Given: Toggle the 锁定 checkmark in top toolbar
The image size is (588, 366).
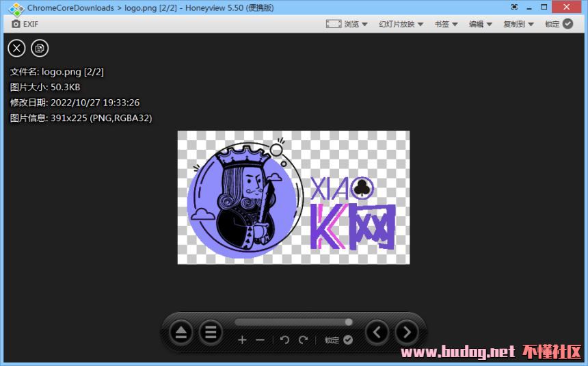Looking at the screenshot, I should point(567,24).
